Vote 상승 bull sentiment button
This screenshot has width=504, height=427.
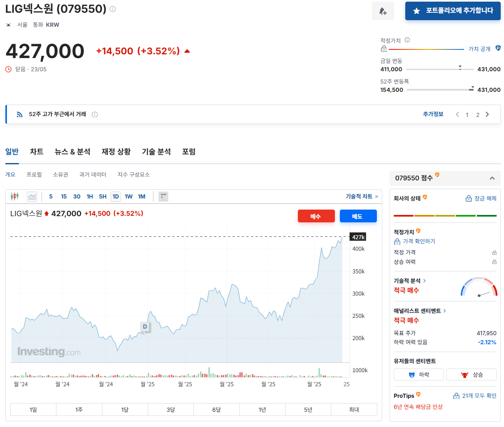(x=471, y=375)
